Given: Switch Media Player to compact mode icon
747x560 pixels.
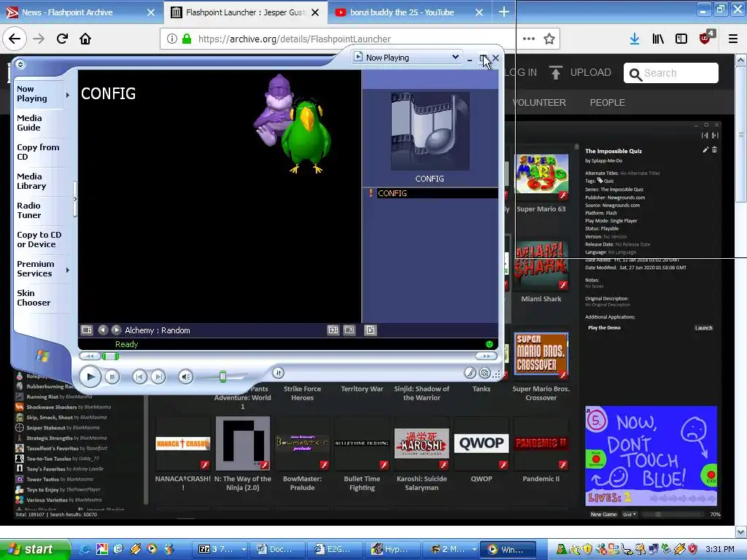Looking at the screenshot, I should tap(485, 373).
